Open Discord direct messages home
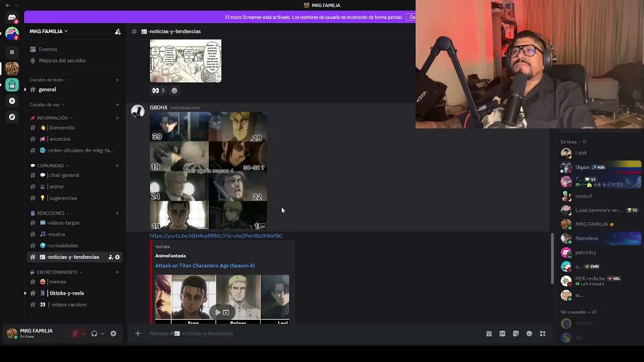The image size is (644, 362). pos(12,18)
